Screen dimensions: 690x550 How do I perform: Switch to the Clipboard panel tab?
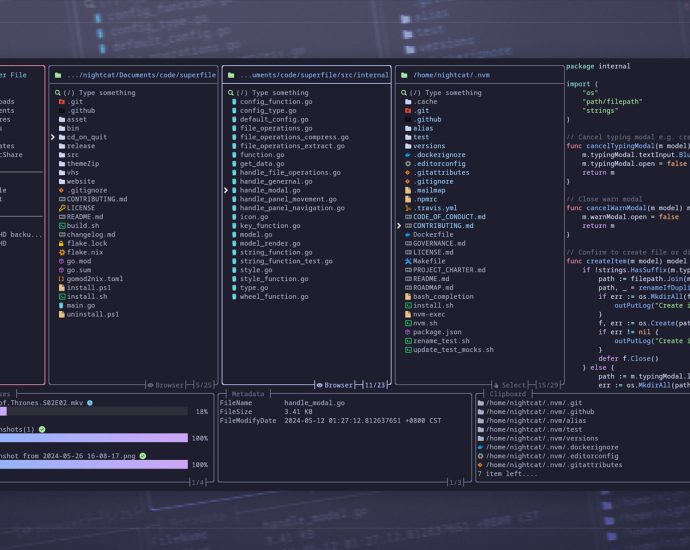pyautogui.click(x=507, y=394)
